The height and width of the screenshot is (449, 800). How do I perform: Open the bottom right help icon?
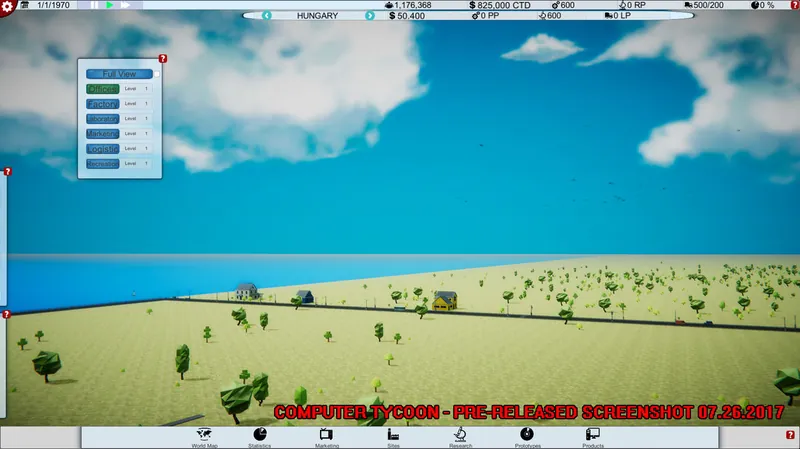point(790,435)
